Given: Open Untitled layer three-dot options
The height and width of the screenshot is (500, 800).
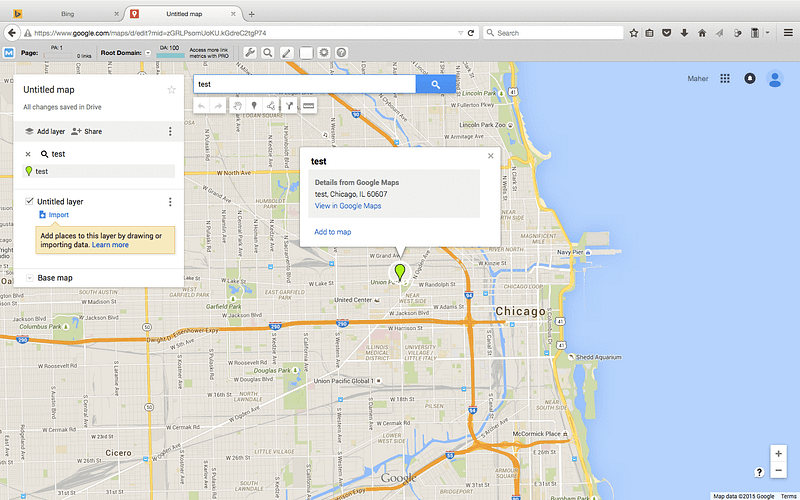Looking at the screenshot, I should [170, 202].
